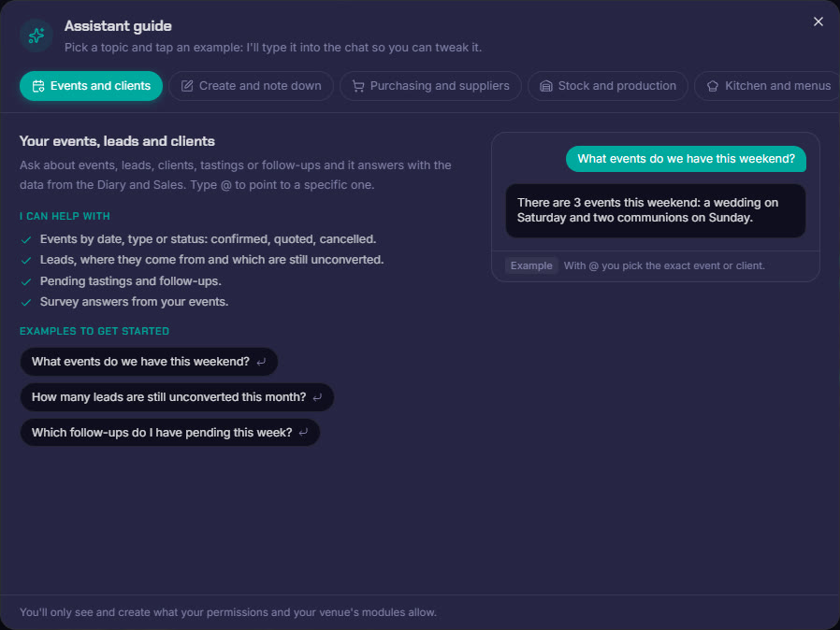Click 'Pick a topic and tap an example' subtitle
The height and width of the screenshot is (630, 840).
(x=273, y=48)
